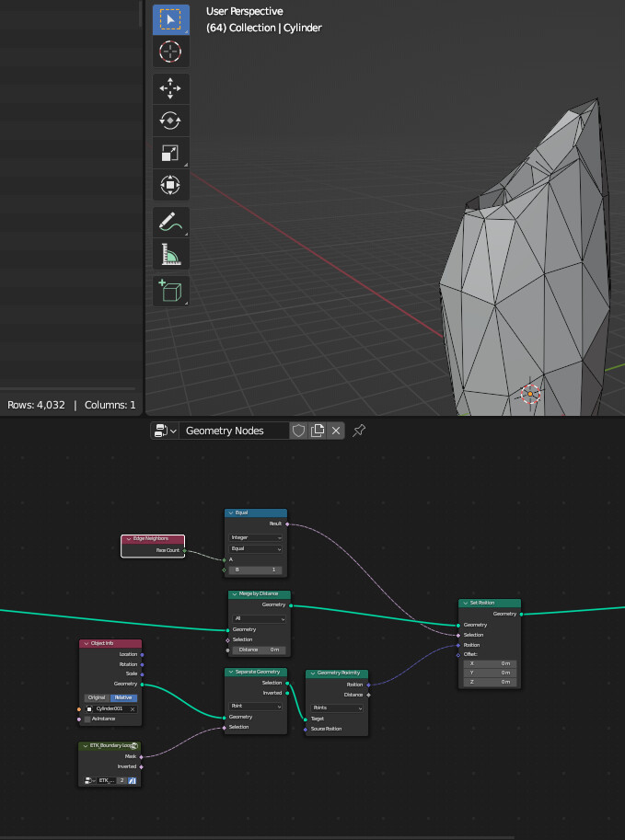Toggle the pin node tree icon
The height and width of the screenshot is (840, 625).
[359, 431]
